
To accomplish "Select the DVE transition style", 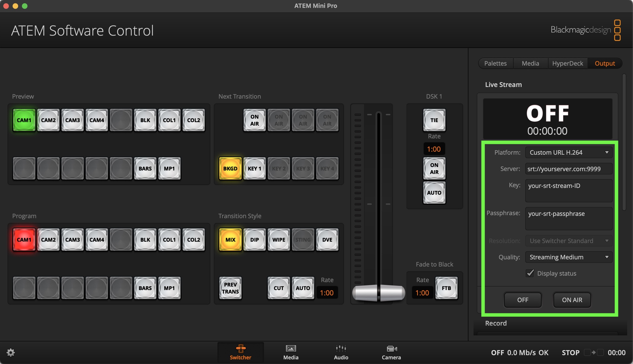I will pos(327,240).
